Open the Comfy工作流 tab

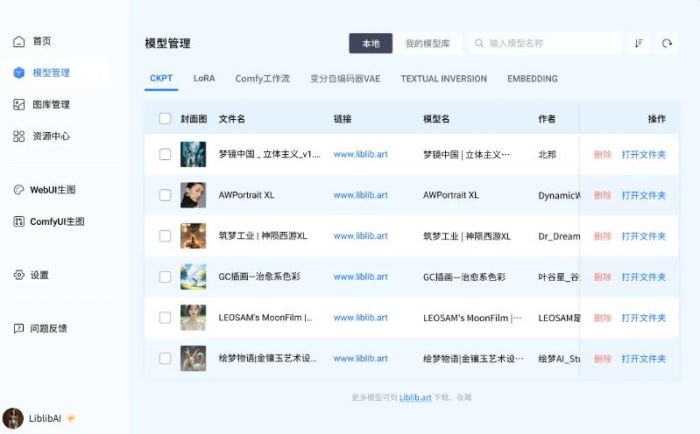tap(262, 79)
